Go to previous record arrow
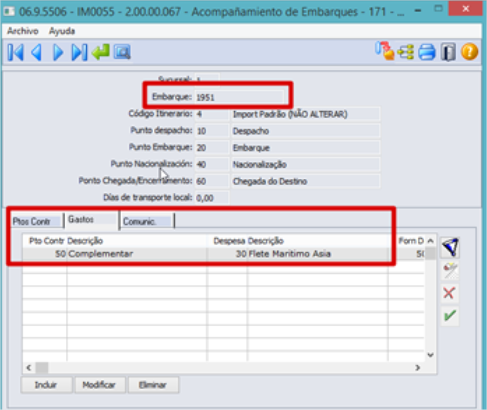 36,52
